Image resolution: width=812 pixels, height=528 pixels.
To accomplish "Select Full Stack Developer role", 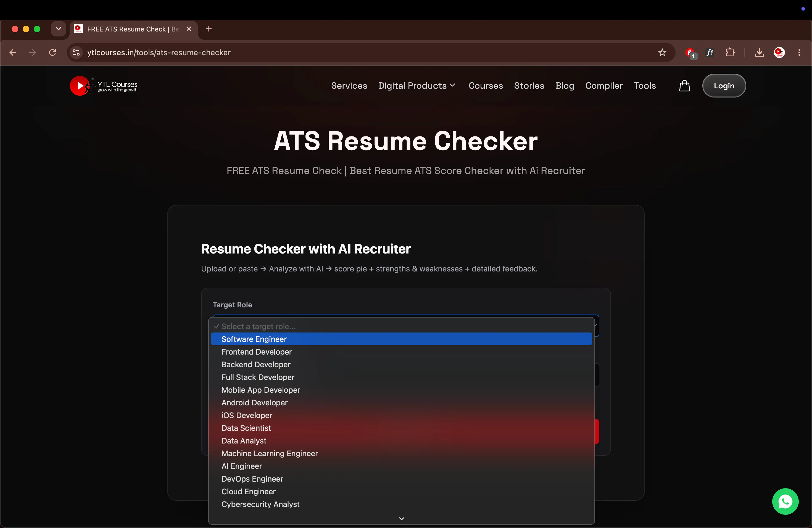I will 401,377.
